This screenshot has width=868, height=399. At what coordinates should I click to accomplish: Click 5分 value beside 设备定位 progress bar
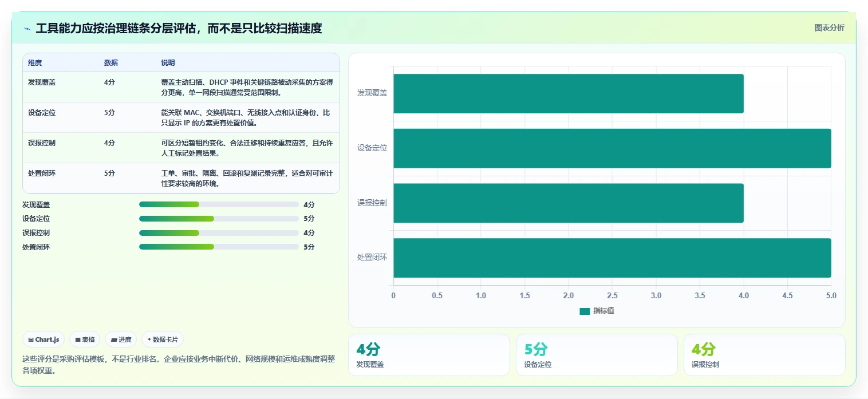[309, 219]
